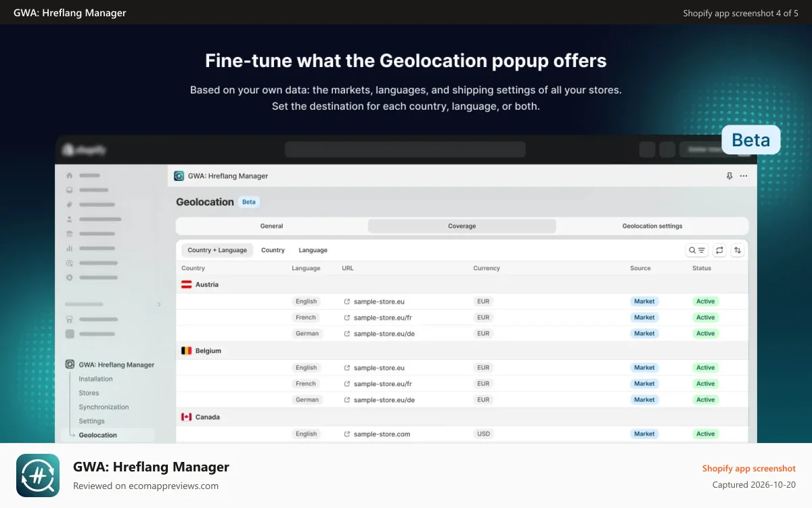Click the Belgium sample-store.eu/de link text
The image size is (812, 508).
(x=384, y=400)
